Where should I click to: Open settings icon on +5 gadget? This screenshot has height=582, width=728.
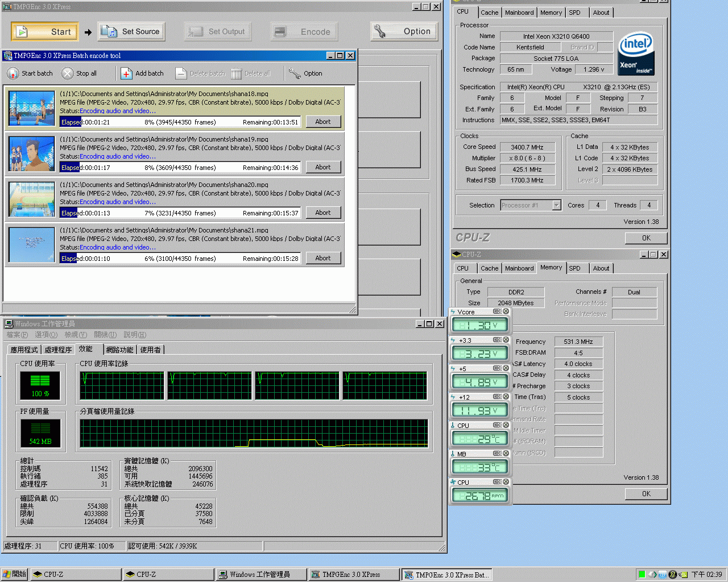pos(497,368)
